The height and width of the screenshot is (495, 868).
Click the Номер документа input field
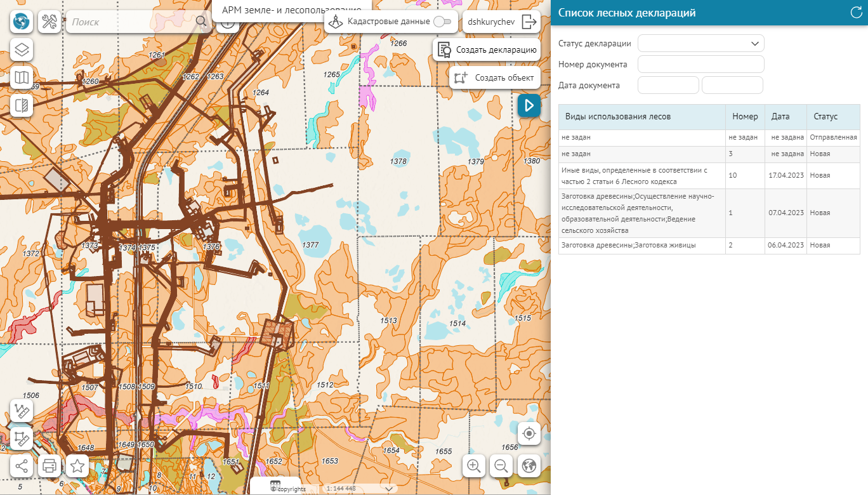[700, 64]
